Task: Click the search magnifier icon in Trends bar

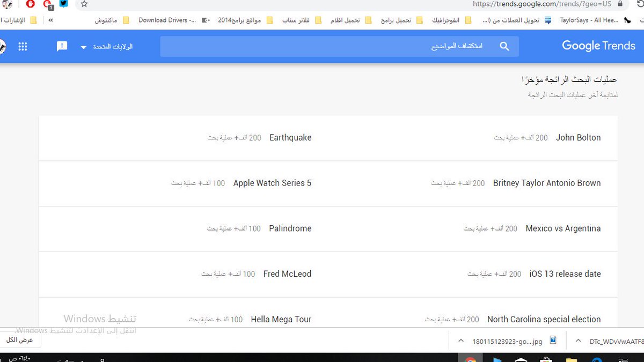Action: click(x=504, y=47)
